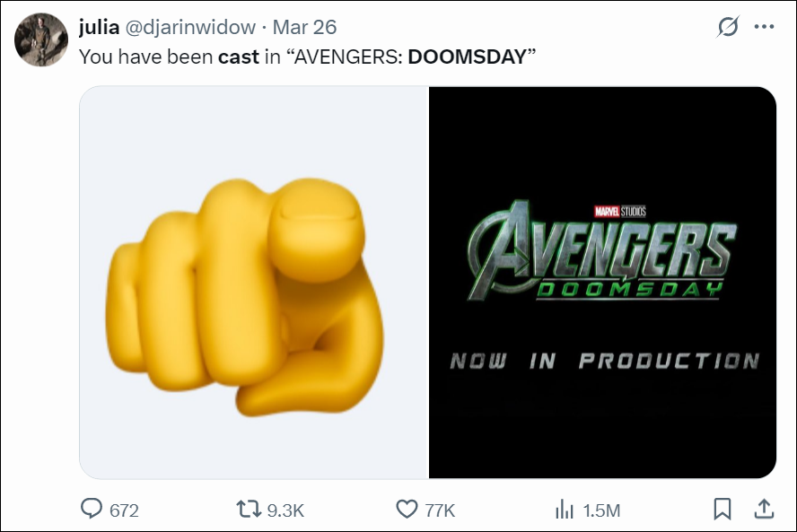Open the Avengers Doomsday logo image

602,283
